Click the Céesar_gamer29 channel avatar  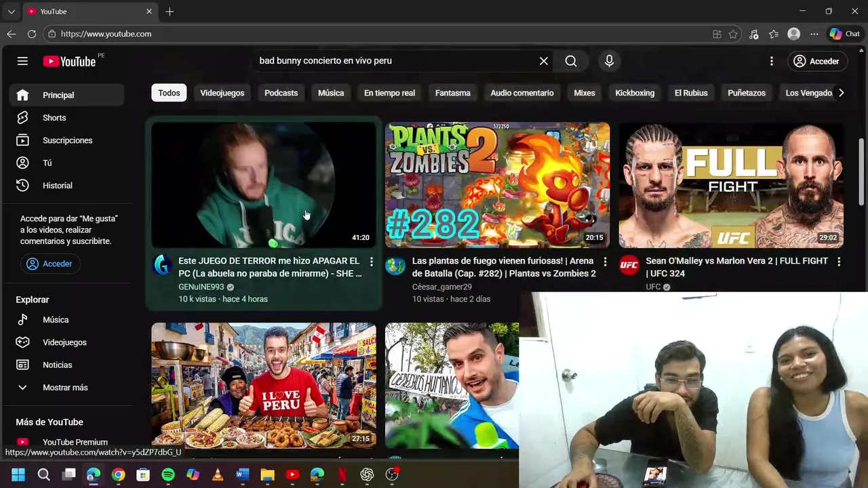(x=395, y=265)
